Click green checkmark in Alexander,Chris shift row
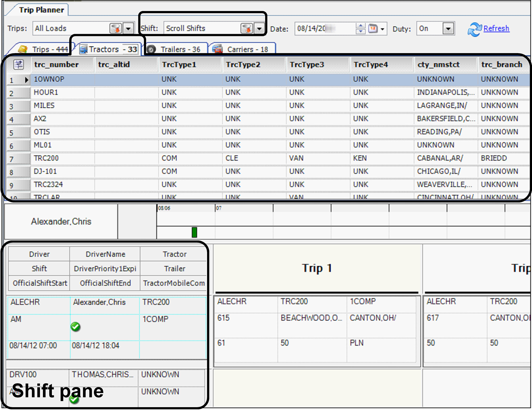This screenshot has height=413, width=532. pyautogui.click(x=75, y=327)
